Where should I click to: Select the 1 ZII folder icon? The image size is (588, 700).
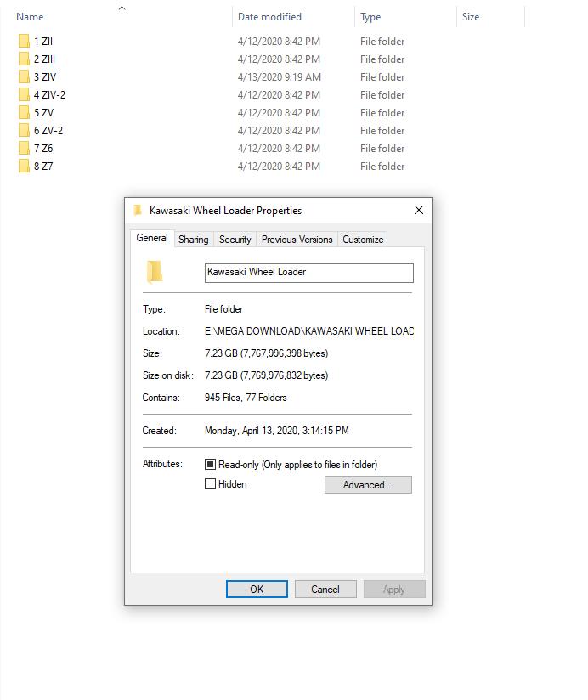pyautogui.click(x=24, y=41)
